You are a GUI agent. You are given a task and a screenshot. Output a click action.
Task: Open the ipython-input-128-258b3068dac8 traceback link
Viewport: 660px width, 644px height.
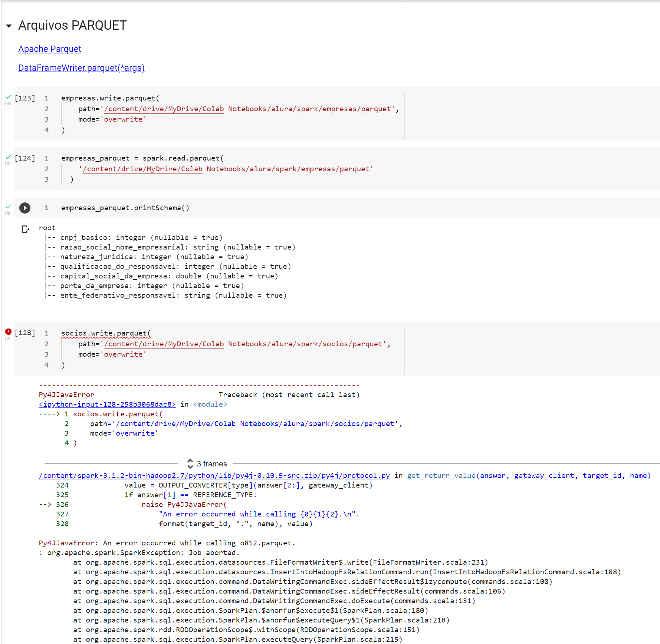pos(107,404)
